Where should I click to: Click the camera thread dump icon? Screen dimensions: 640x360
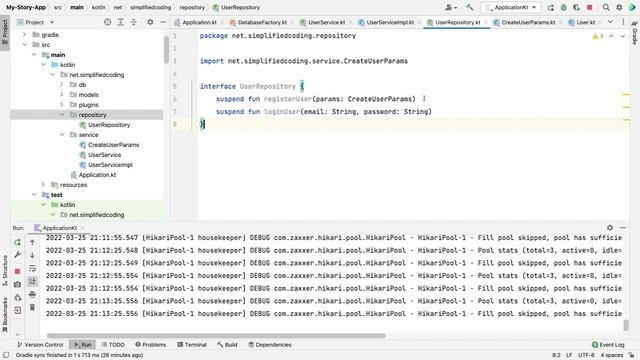(x=17, y=284)
